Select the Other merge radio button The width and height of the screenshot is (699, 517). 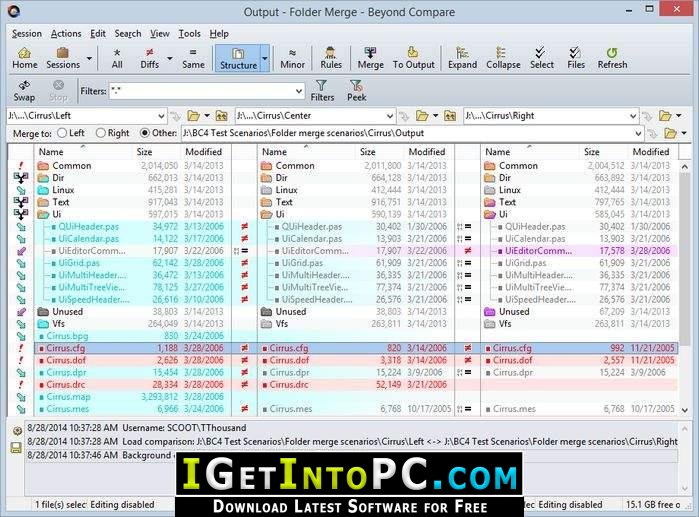pos(146,133)
